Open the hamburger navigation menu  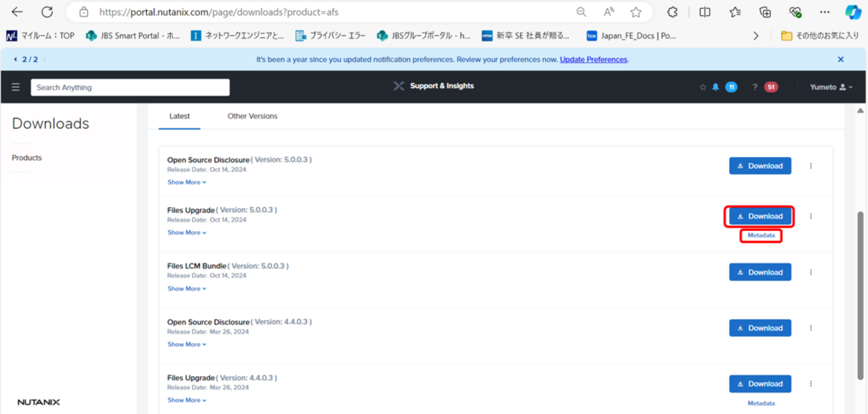pos(16,87)
